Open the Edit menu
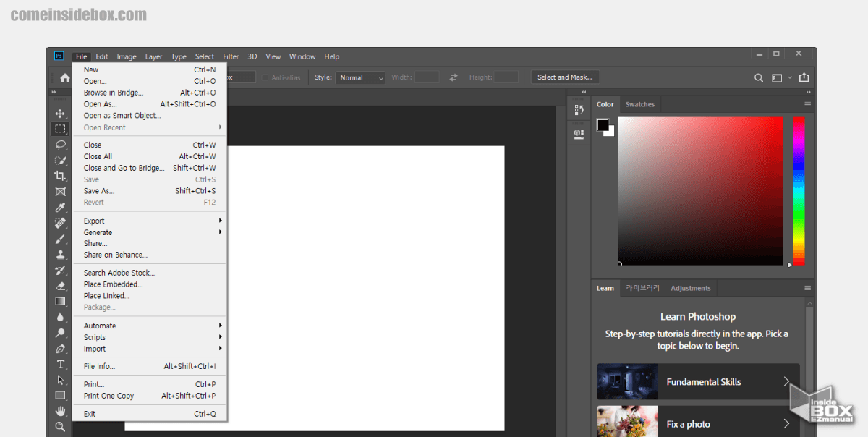The image size is (868, 437). 102,56
